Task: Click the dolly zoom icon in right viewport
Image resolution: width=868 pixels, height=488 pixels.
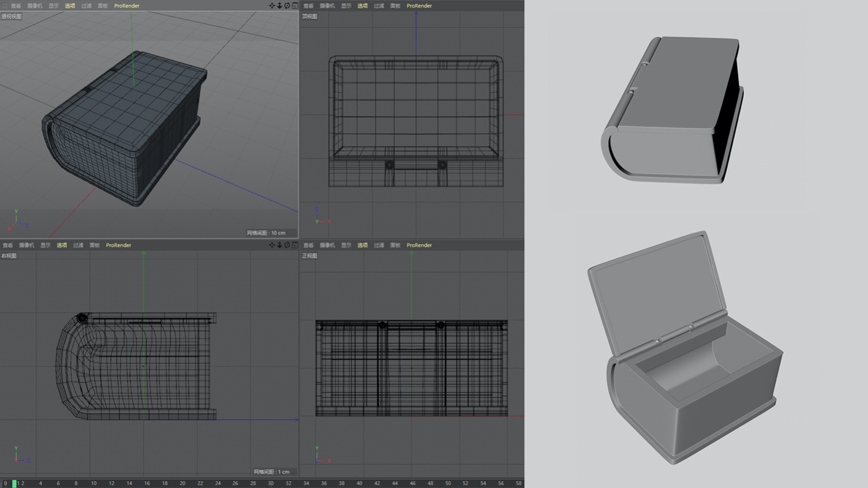Action: pyautogui.click(x=279, y=245)
